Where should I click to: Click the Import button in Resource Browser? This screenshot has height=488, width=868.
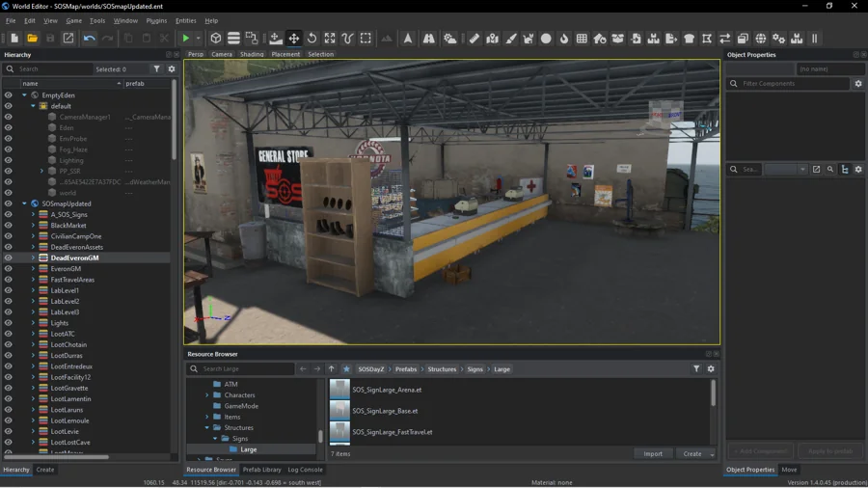click(653, 453)
